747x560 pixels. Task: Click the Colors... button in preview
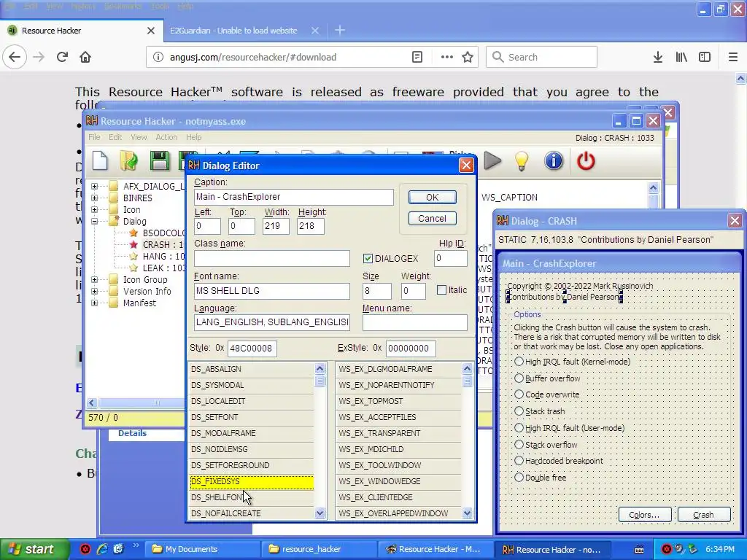click(645, 515)
